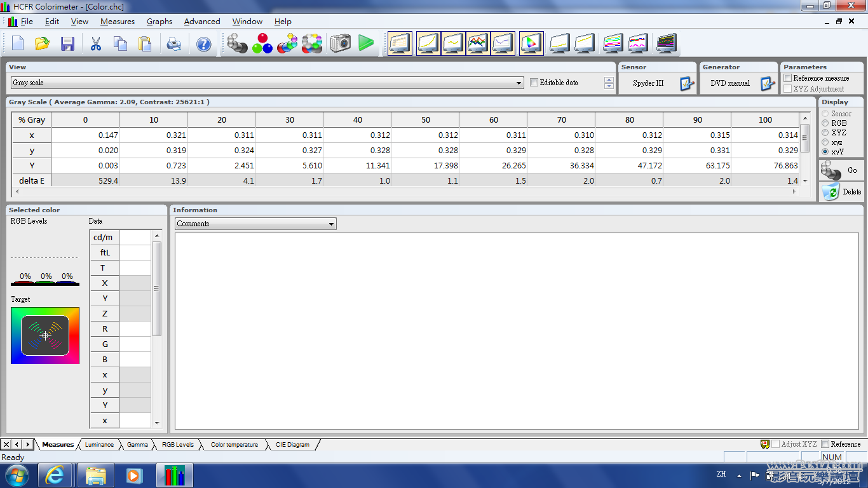
Task: Click the tab strip scroll-right arrow
Action: click(x=27, y=444)
